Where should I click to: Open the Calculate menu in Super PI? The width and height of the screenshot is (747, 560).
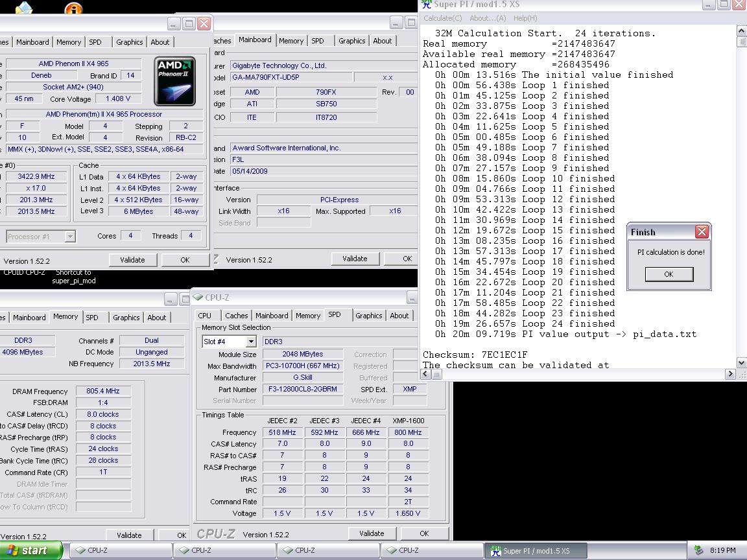[x=443, y=18]
